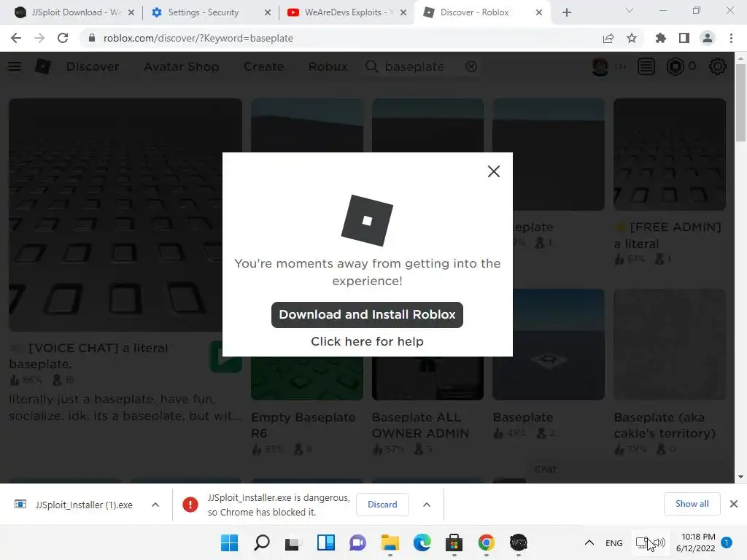Open Roblox settings gear icon
747x560 pixels.
718,66
